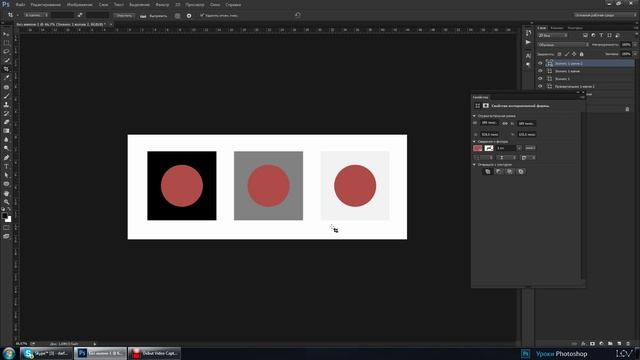Select the Eyedropper tool
The width and height of the screenshot is (640, 360).
coord(6,78)
